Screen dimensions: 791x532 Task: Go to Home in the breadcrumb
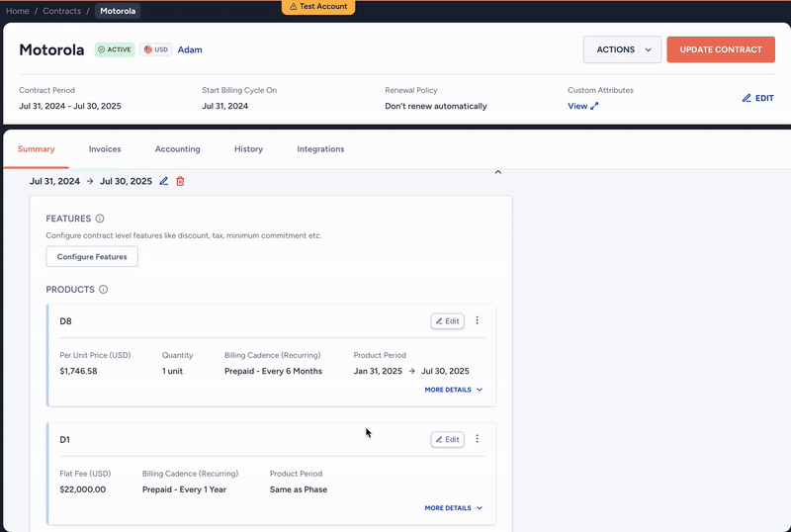pos(17,11)
